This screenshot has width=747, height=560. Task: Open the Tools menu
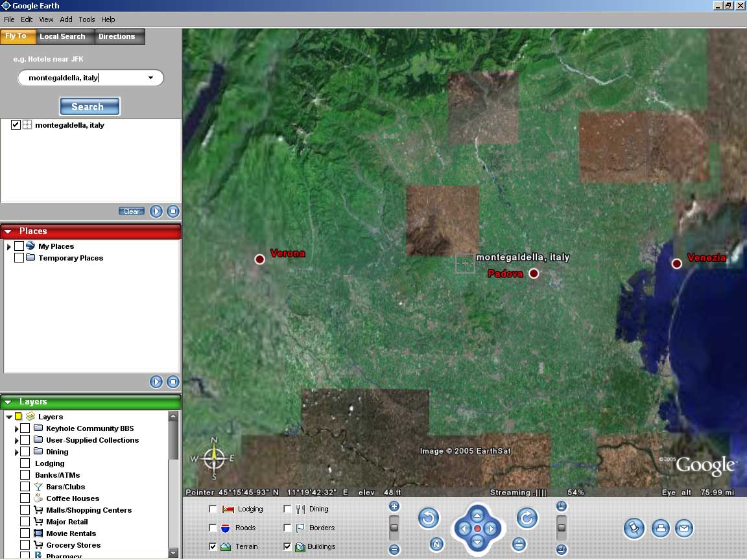[x=87, y=19]
